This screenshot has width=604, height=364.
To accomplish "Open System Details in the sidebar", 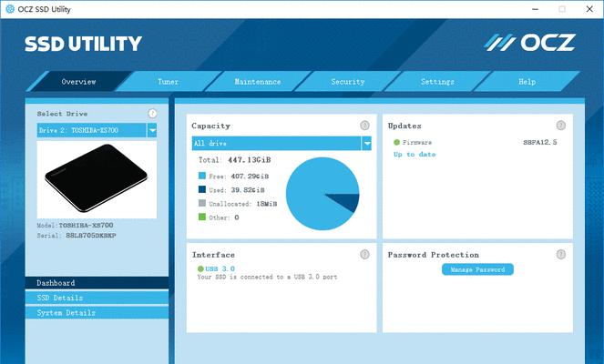I will click(97, 313).
